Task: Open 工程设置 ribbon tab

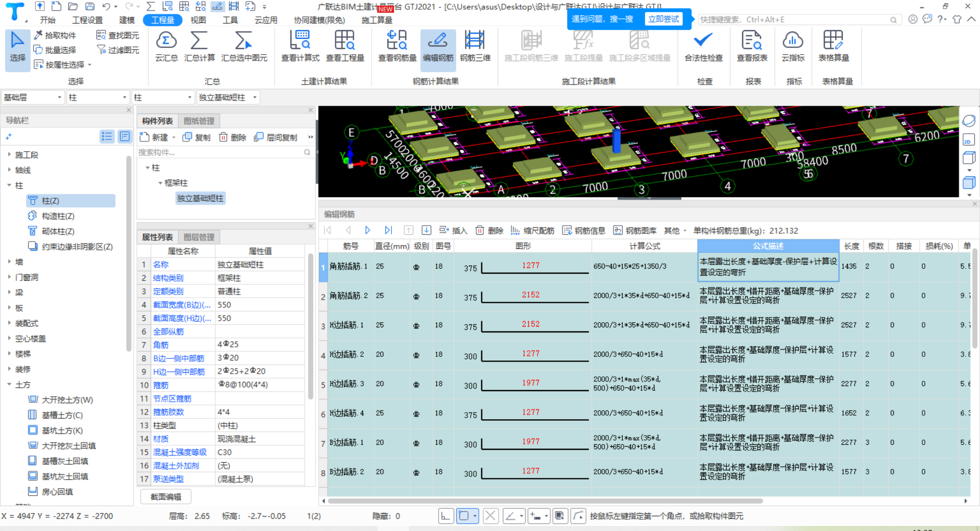Action: (x=87, y=20)
